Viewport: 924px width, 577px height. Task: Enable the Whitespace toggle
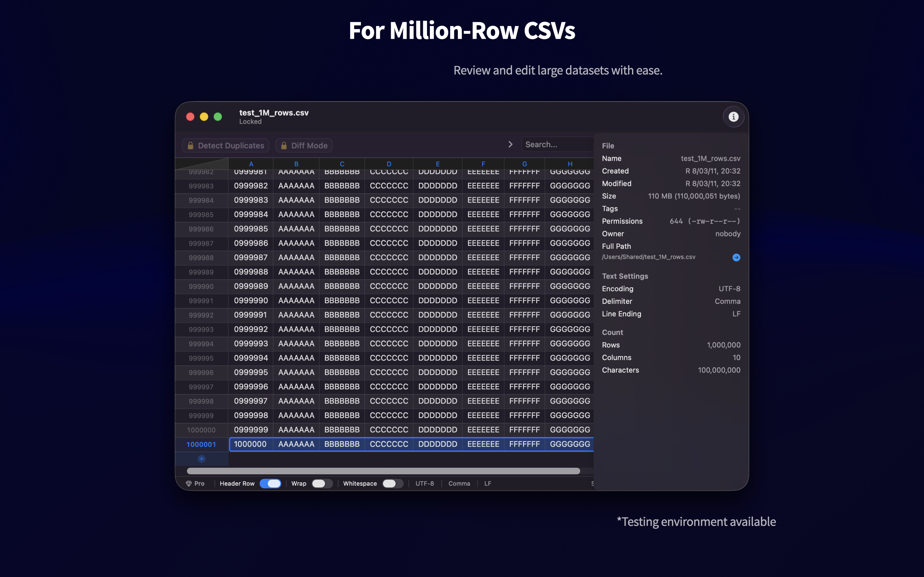[393, 483]
